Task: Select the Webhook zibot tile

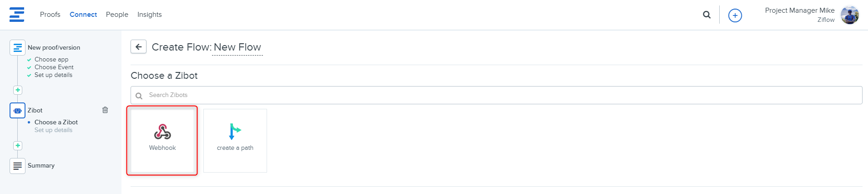Action: 162,140
